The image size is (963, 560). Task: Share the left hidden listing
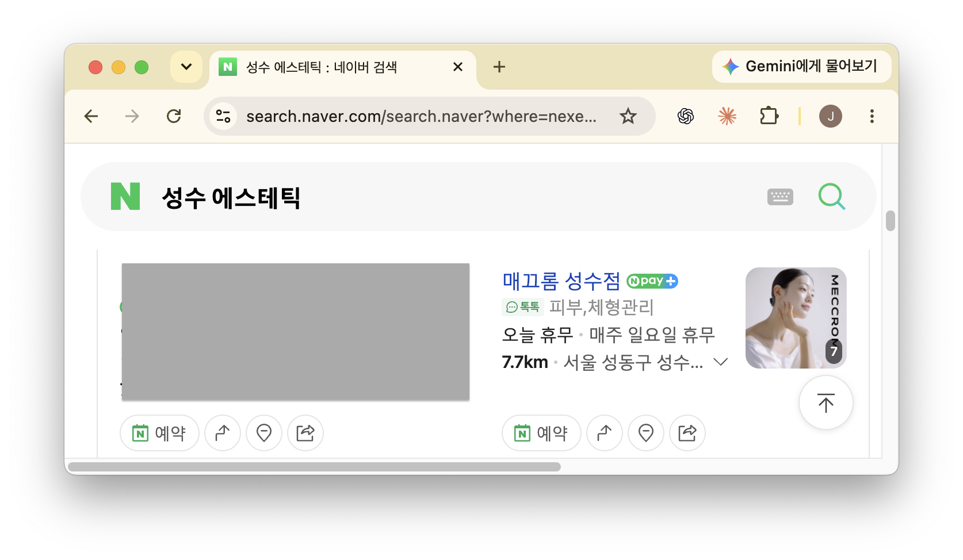(305, 433)
